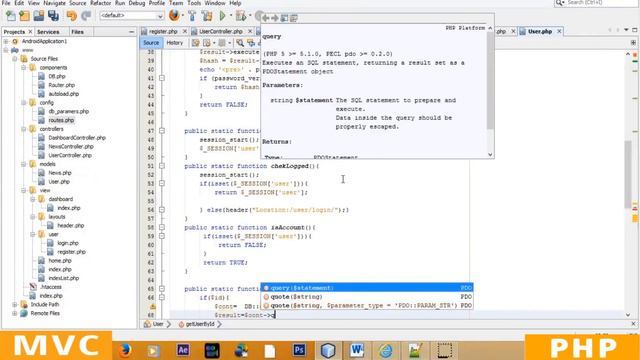Screen dimensions: 640x360
Task: Collapse the chekLogged function fold at line 51
Action: click(x=162, y=166)
